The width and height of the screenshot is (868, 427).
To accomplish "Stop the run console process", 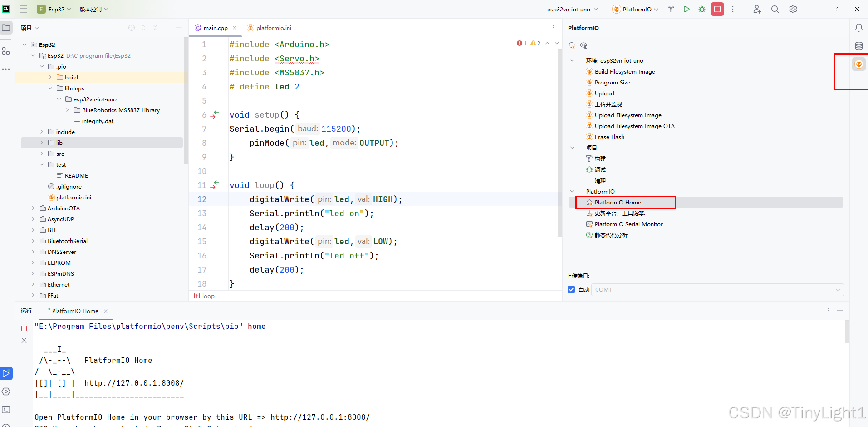I will 24,328.
